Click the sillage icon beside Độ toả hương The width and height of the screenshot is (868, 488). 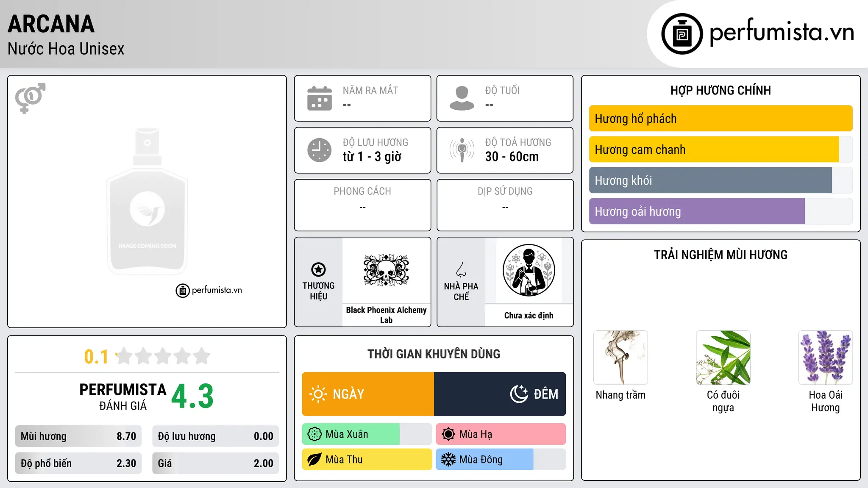coord(462,150)
